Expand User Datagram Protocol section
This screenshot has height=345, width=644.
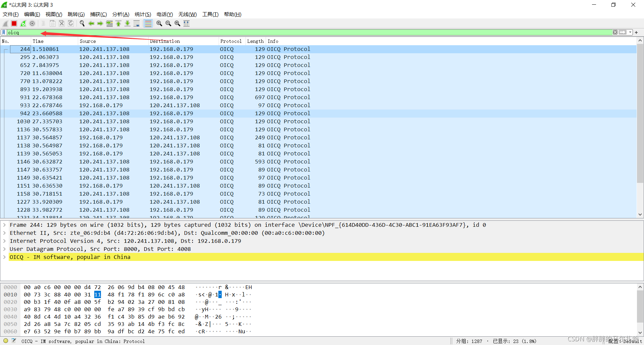[x=4, y=249]
